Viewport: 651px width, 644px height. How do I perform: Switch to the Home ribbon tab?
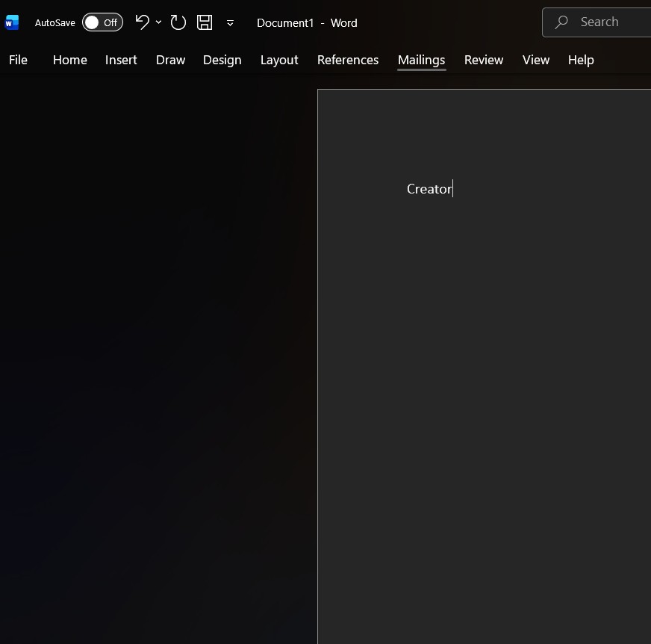pyautogui.click(x=69, y=60)
